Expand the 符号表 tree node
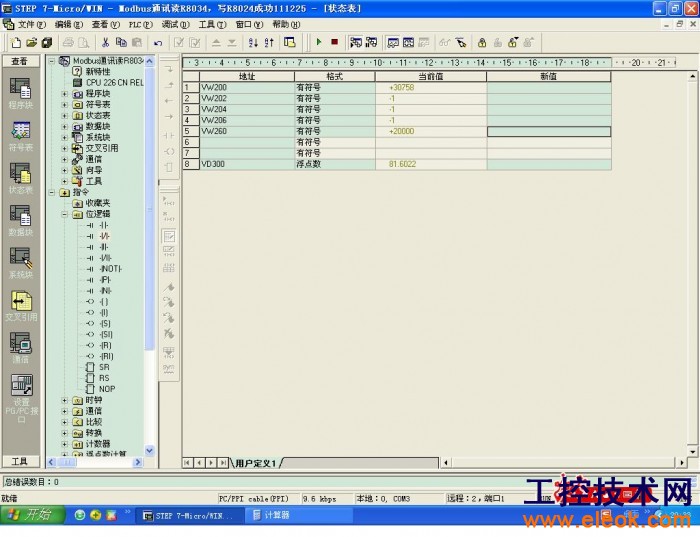 (x=65, y=104)
